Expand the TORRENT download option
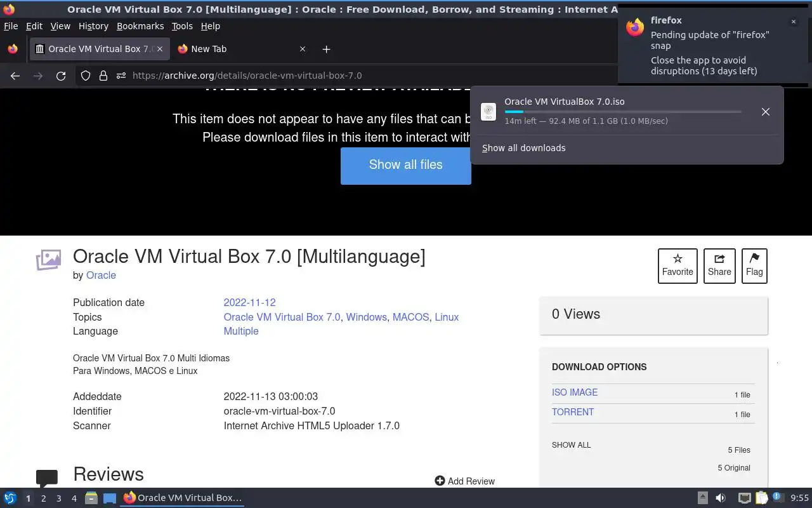The image size is (812, 508). pyautogui.click(x=573, y=412)
